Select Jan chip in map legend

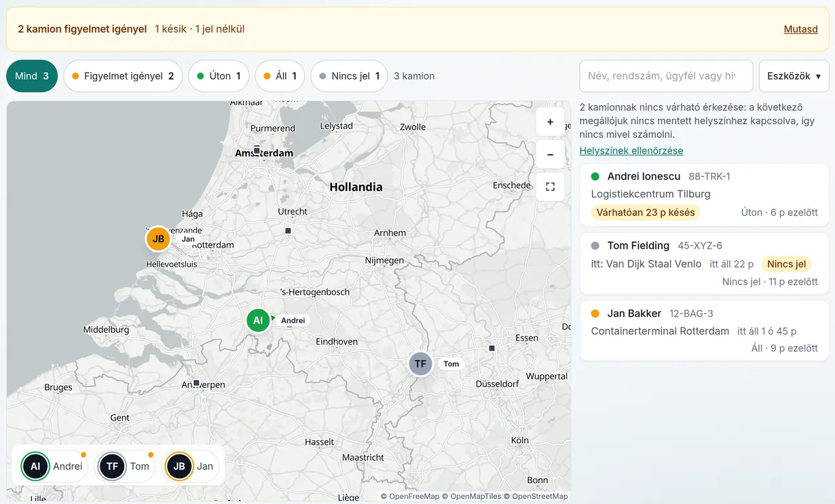click(x=191, y=466)
